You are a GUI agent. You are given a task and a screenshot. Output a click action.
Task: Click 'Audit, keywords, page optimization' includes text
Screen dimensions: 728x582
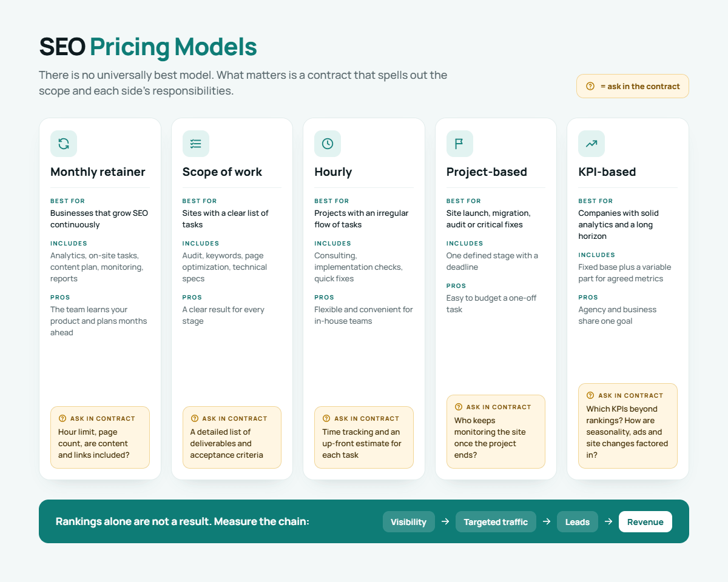coord(224,267)
